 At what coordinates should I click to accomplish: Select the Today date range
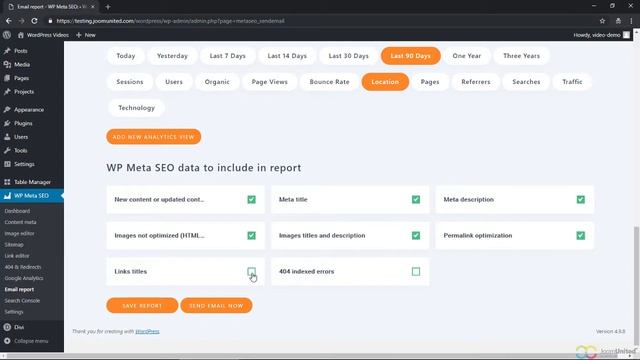point(126,56)
